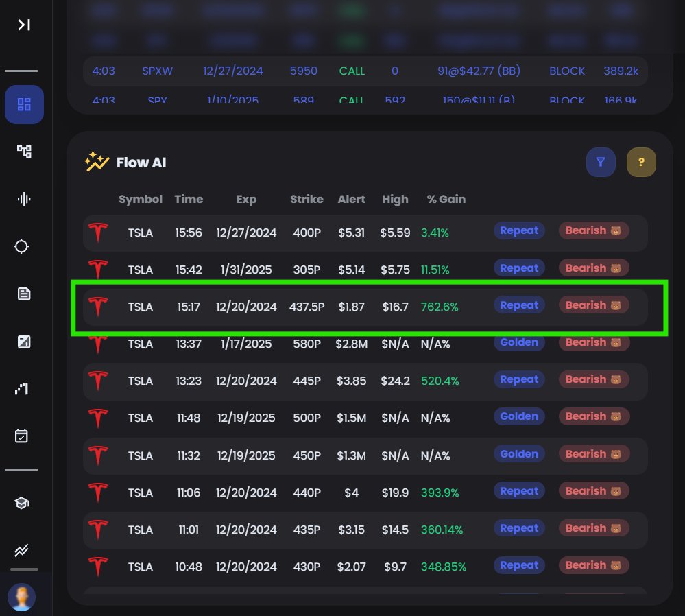Click the Golden tag on the 580P row
This screenshot has width=685, height=616.
click(x=519, y=342)
